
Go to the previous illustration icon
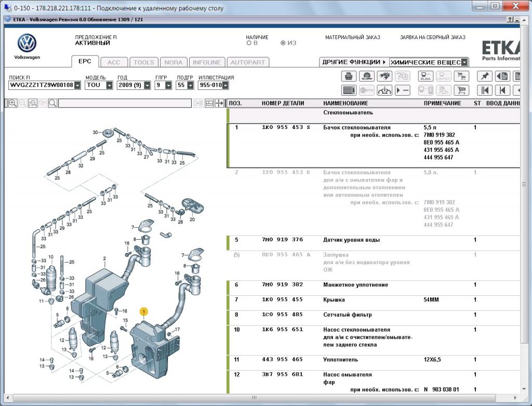(502, 90)
